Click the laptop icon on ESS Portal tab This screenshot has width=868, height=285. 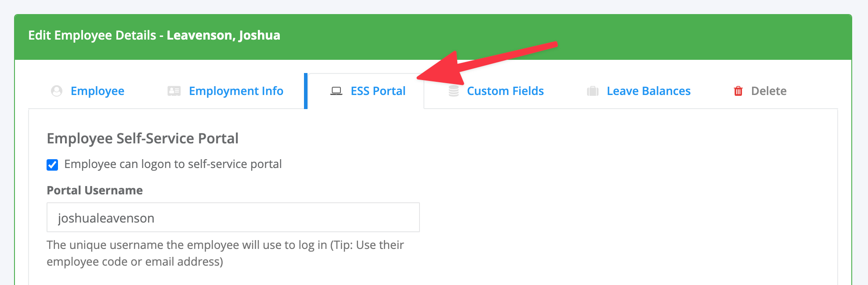[x=336, y=91]
